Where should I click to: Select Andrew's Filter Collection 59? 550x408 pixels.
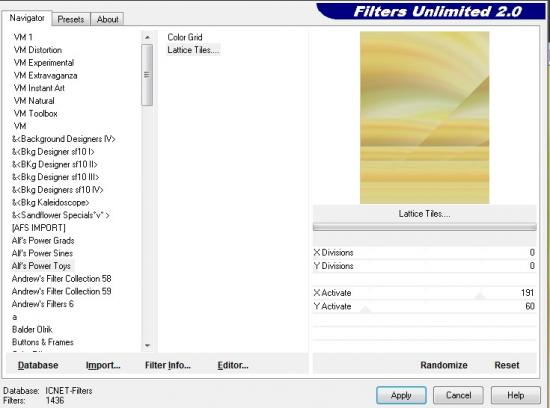pyautogui.click(x=61, y=291)
